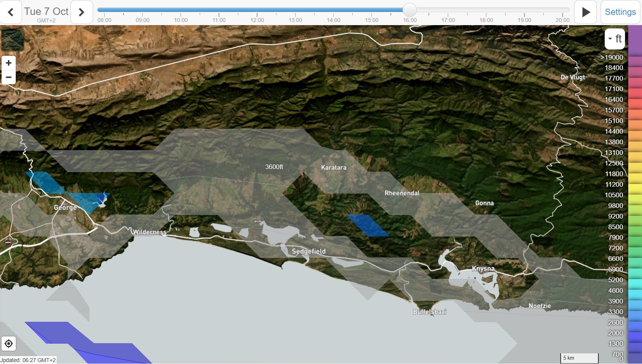Advance to the next day arrow
This screenshot has height=364, width=642.
[81, 12]
